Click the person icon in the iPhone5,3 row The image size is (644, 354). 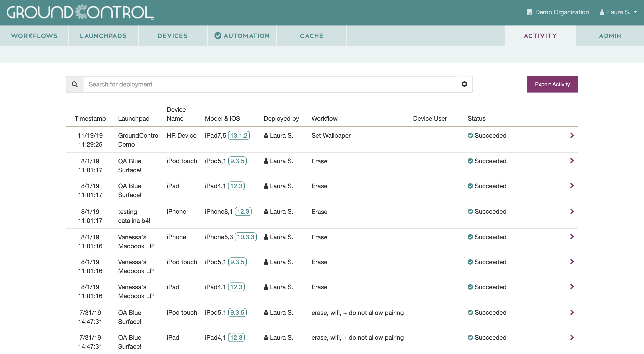266,237
